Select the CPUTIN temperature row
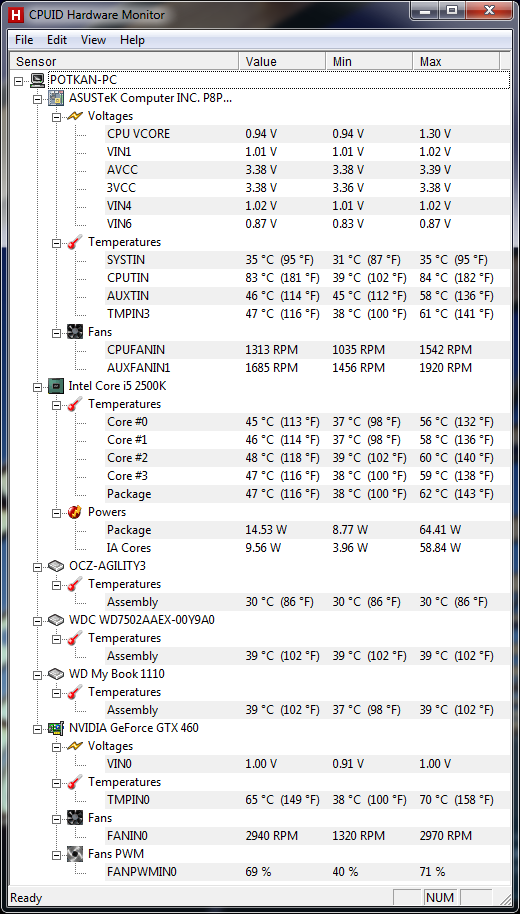Viewport: 520px width, 914px height. pos(306,277)
